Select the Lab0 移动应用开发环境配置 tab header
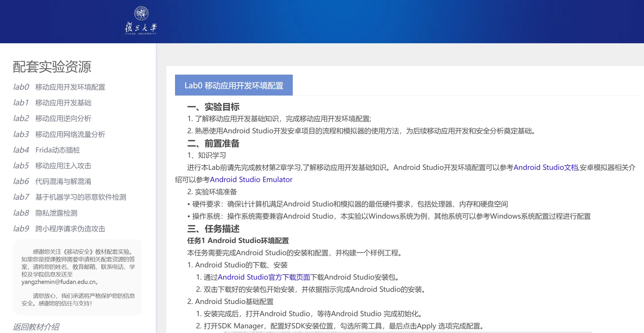 coord(234,85)
